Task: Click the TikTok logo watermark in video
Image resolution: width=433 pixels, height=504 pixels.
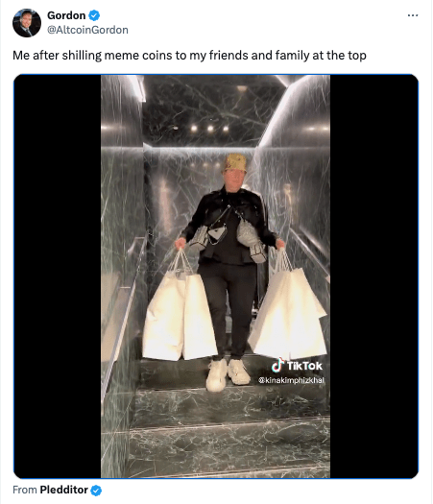Action: (297, 366)
